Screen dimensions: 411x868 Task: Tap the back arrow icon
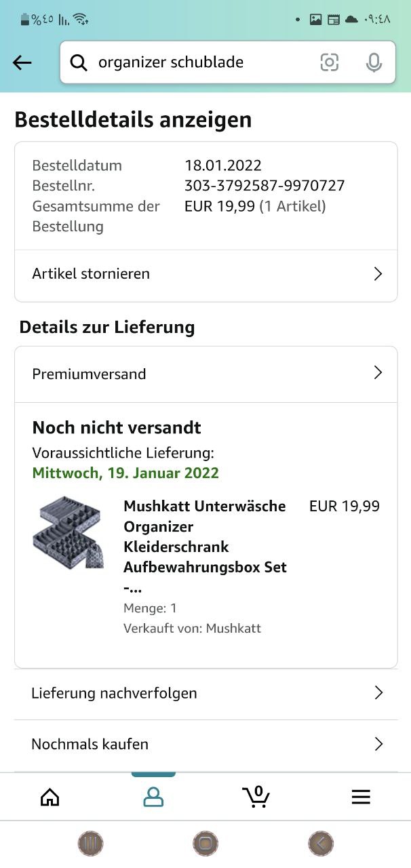click(22, 63)
